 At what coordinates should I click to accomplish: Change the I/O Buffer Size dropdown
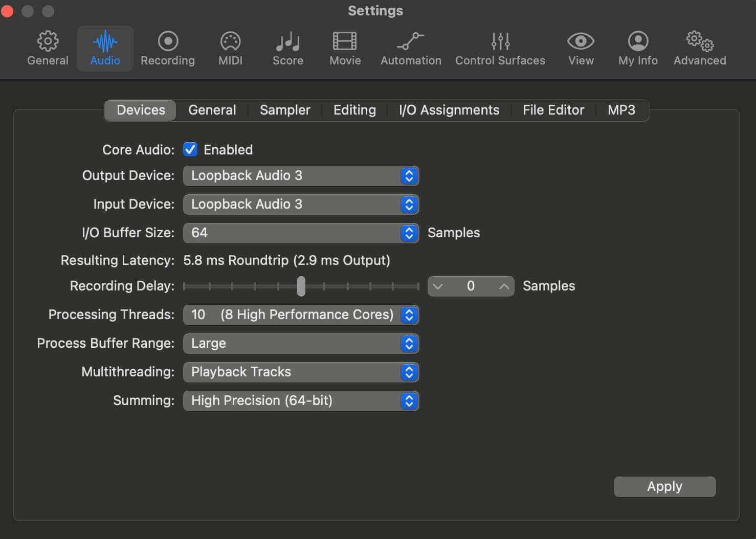tap(301, 233)
